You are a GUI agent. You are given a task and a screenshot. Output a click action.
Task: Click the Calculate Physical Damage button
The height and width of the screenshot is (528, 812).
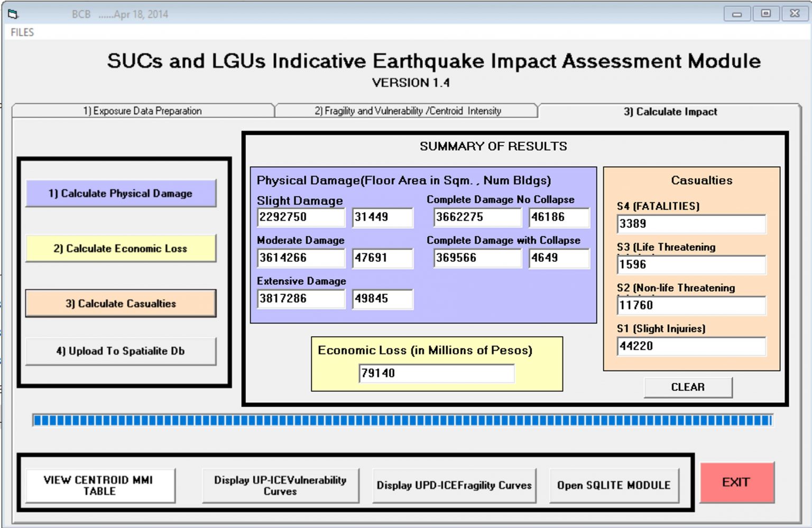coord(121,193)
